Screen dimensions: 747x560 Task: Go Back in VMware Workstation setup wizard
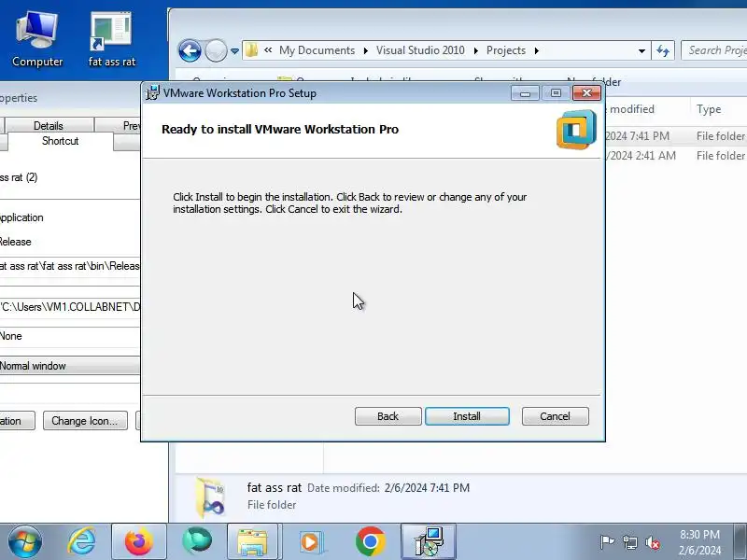pos(388,416)
